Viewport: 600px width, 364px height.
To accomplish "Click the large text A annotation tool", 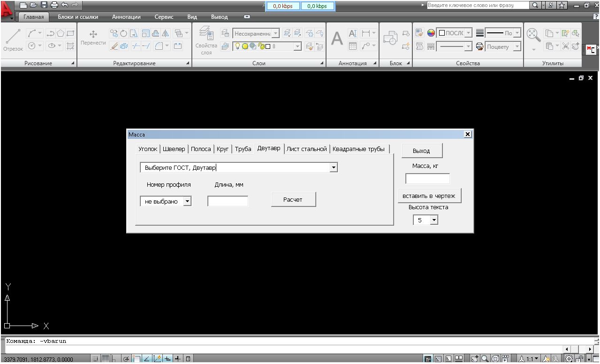I will [337, 38].
